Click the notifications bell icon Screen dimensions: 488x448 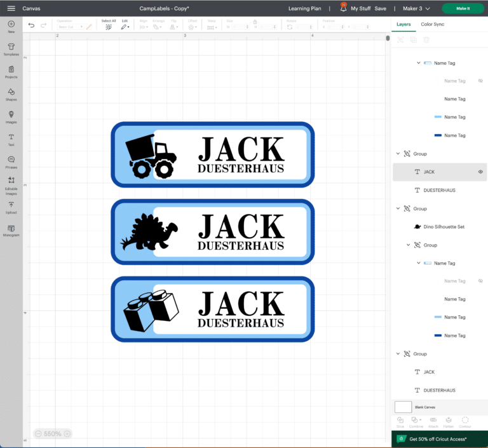coord(343,8)
